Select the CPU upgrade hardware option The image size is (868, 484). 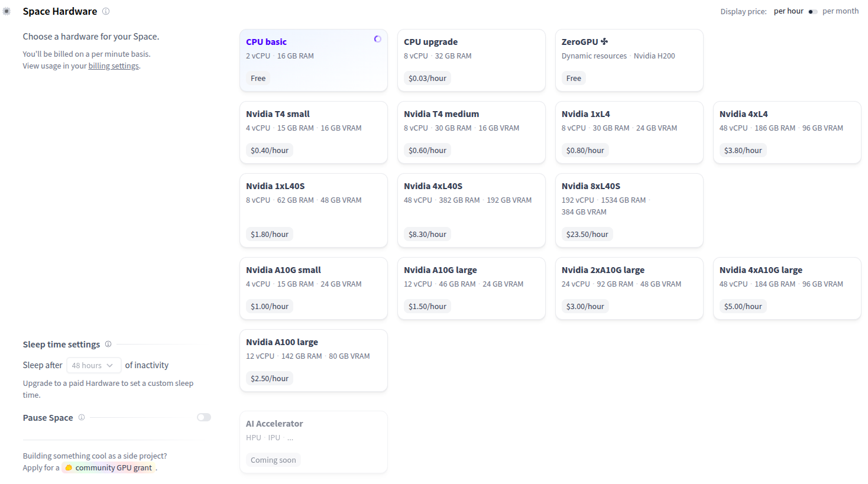point(471,60)
